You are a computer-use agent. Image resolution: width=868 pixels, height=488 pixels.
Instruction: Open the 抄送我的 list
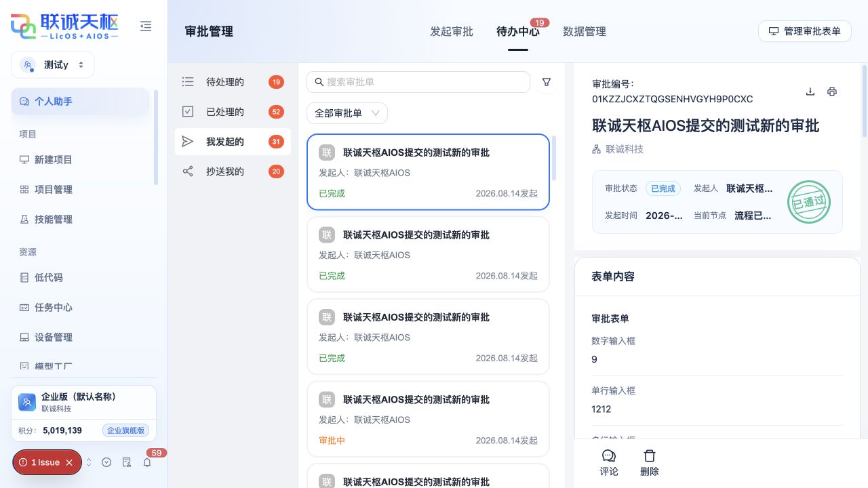click(233, 171)
